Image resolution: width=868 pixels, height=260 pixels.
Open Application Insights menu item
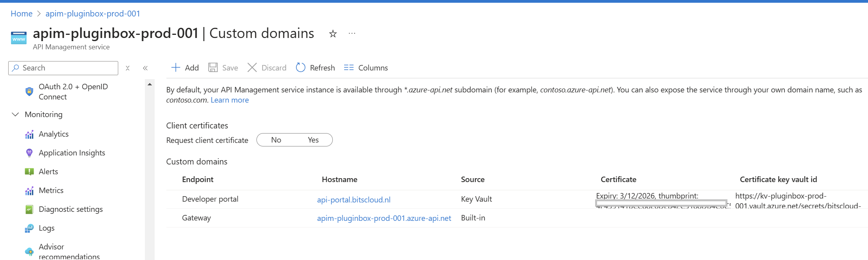click(72, 153)
